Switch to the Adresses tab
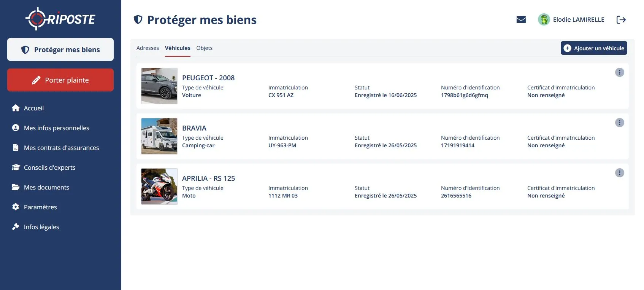This screenshot has height=290, width=644. pos(148,48)
